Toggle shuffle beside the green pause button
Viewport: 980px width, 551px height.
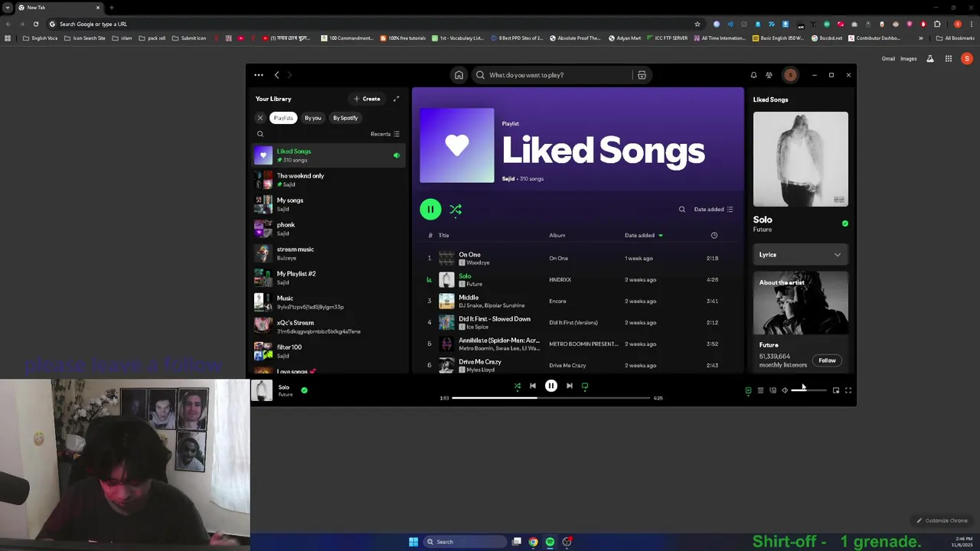456,209
